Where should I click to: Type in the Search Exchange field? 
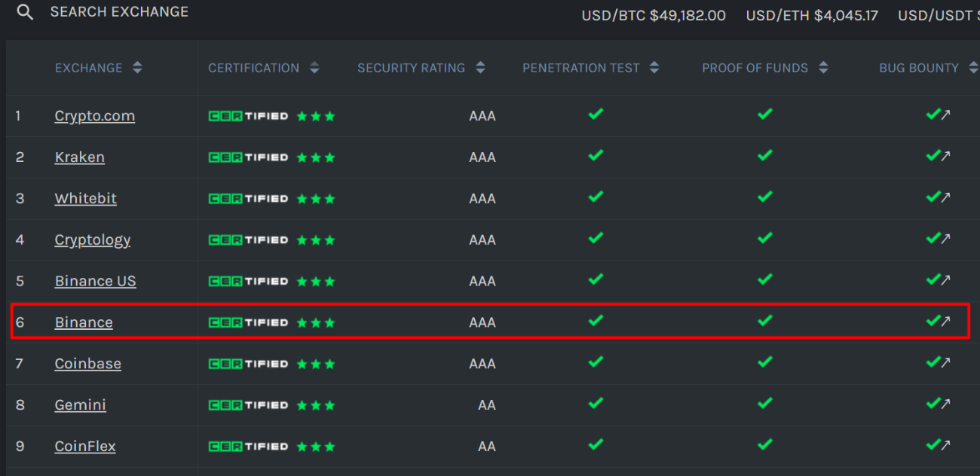(x=119, y=12)
